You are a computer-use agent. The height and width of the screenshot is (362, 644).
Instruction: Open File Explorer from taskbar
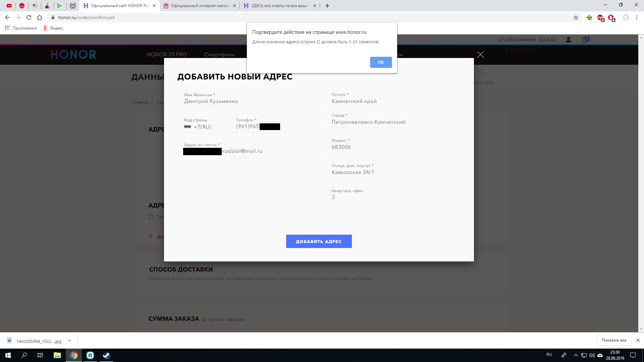[x=57, y=355]
